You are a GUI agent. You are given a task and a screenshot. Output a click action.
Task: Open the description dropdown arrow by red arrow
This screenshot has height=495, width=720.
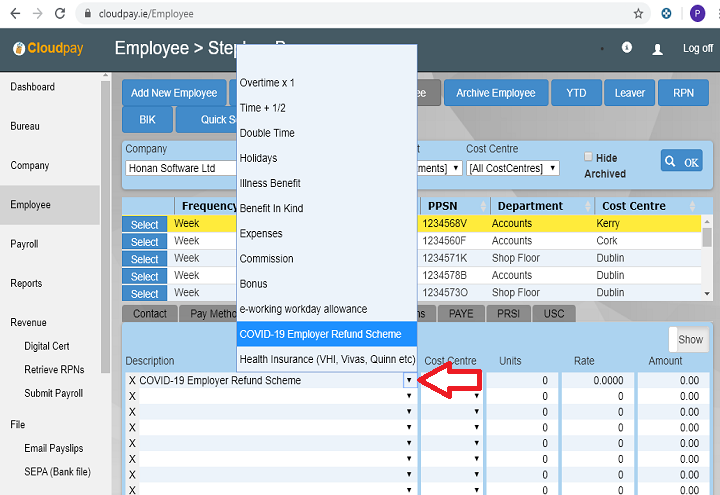click(x=409, y=381)
